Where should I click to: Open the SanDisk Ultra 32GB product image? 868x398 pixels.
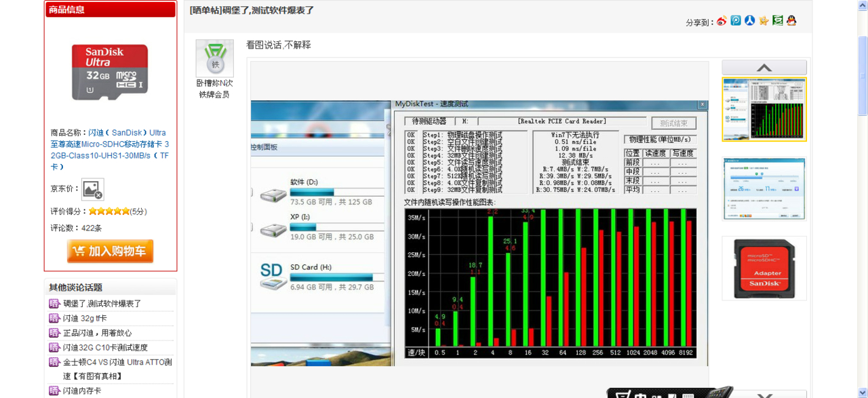(x=110, y=72)
